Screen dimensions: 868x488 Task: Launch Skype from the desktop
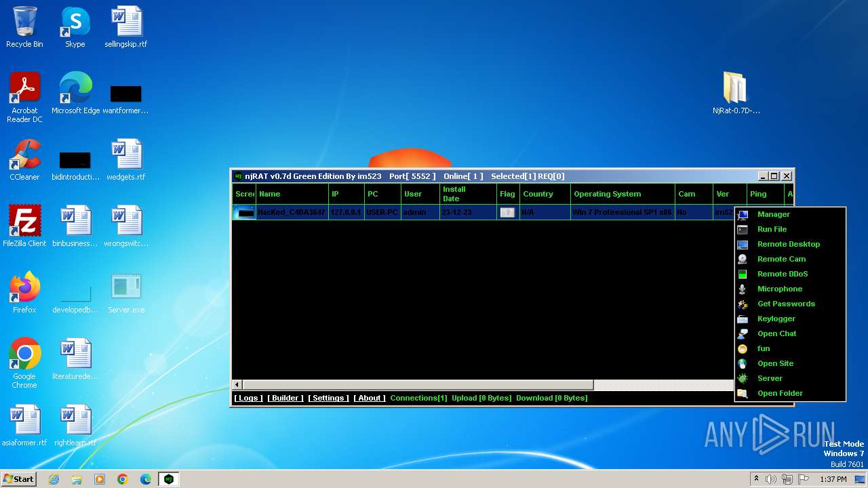tap(75, 28)
